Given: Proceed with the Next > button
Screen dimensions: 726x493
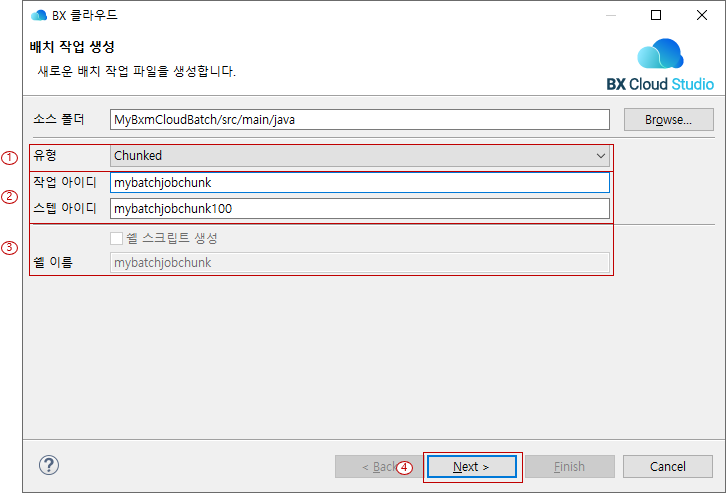Looking at the screenshot, I should [471, 467].
